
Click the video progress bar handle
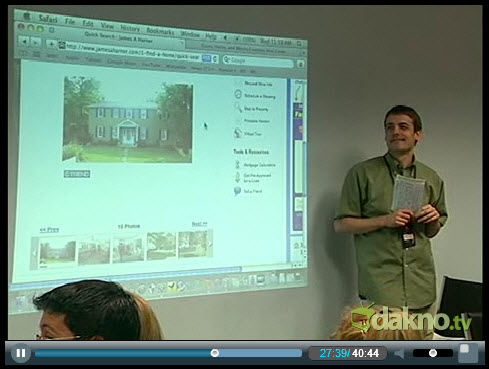(215, 353)
